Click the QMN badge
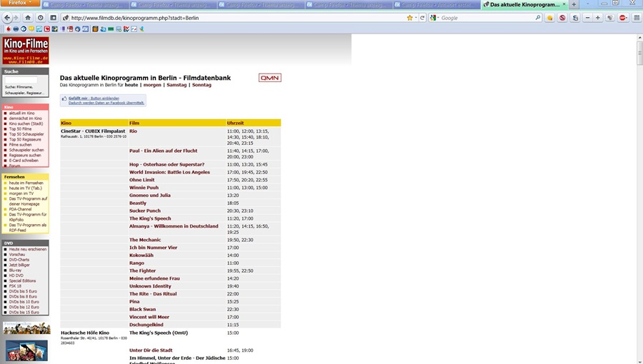The image size is (643, 364). 270,78
